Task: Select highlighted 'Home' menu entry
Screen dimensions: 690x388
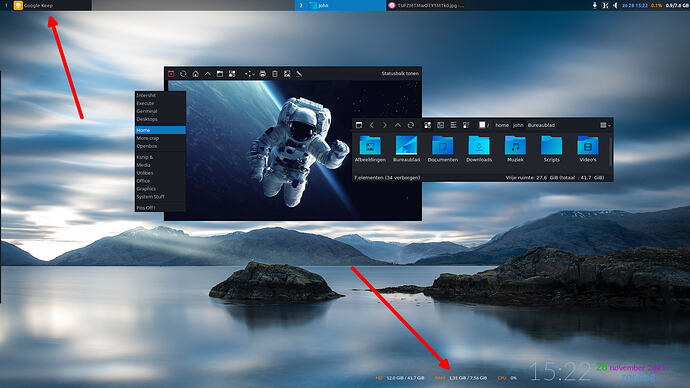Action: click(160, 130)
